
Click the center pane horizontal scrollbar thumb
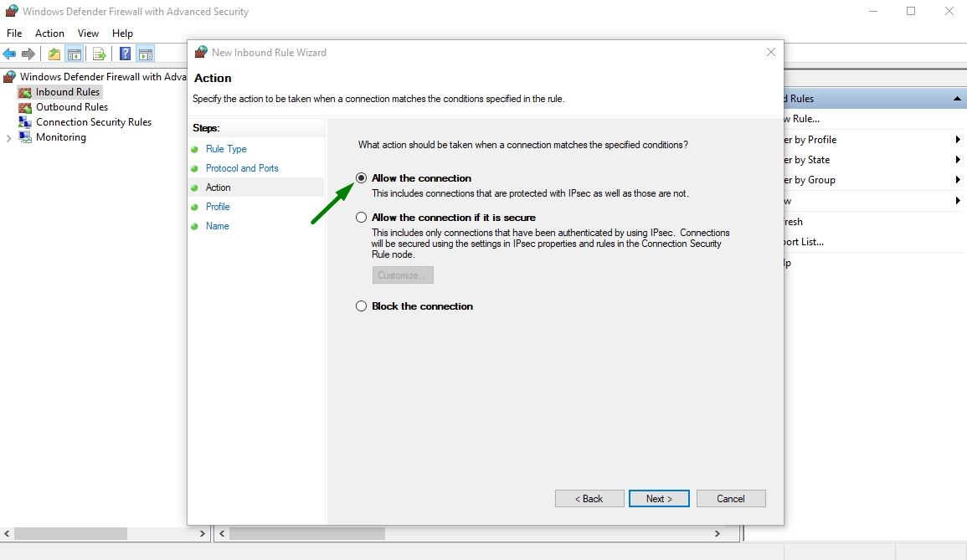(x=307, y=533)
